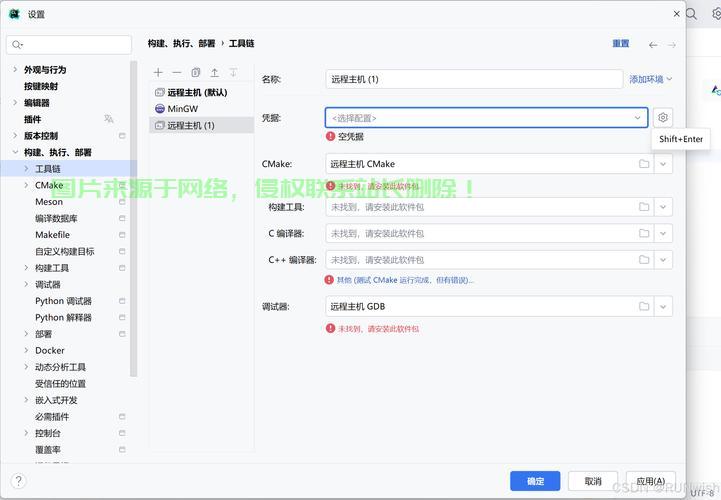The height and width of the screenshot is (500, 721).
Task: Open the 添加环境 dropdown
Action: (x=650, y=79)
